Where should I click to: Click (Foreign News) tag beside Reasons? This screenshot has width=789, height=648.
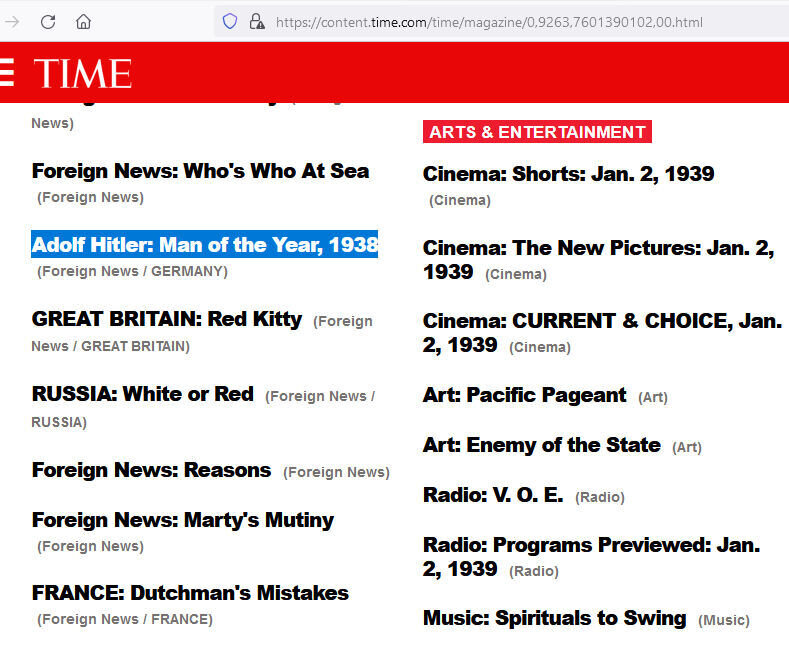[336, 472]
